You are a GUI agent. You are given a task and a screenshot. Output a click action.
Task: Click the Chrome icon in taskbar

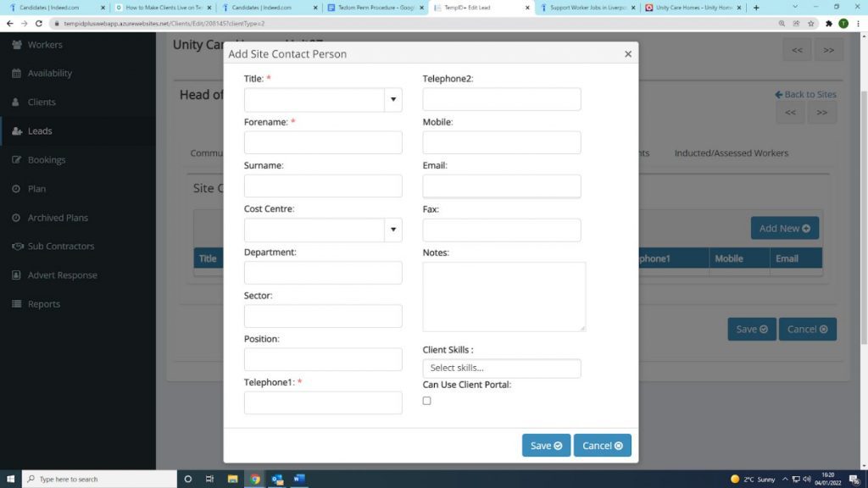pyautogui.click(x=255, y=479)
